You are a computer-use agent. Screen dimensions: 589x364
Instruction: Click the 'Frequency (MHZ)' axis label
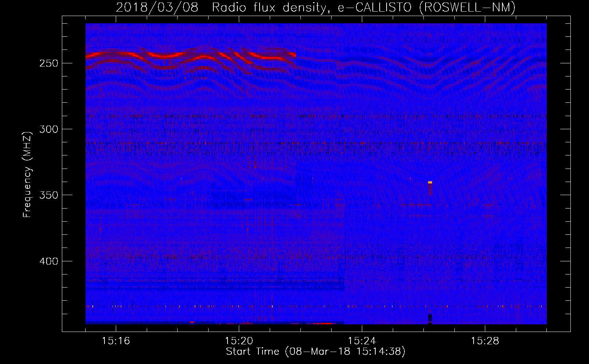[27, 174]
